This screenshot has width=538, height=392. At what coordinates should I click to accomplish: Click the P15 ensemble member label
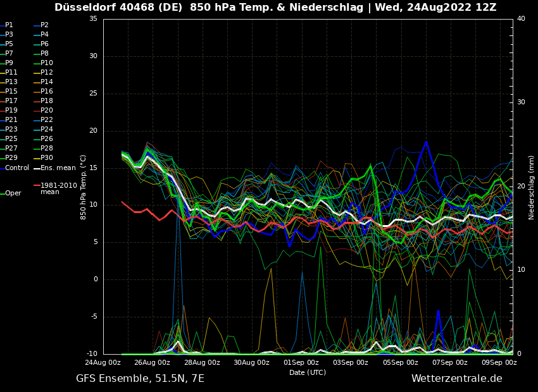point(11,92)
